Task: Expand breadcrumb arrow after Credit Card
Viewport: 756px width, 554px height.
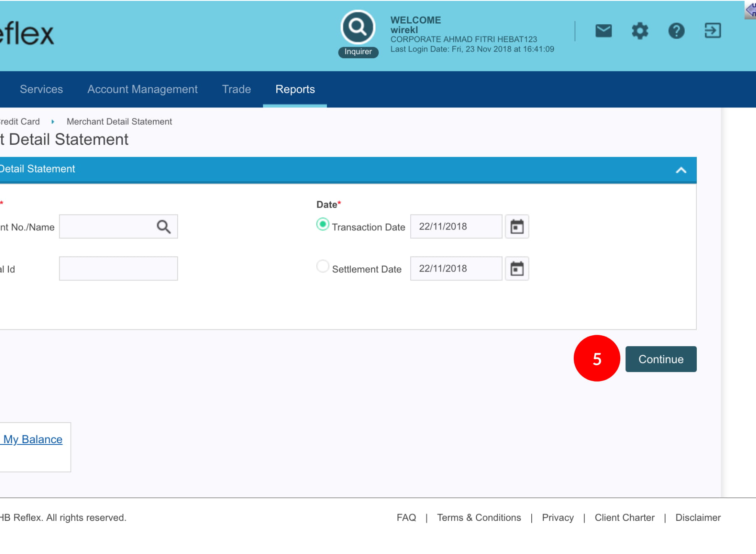Action: click(x=53, y=122)
